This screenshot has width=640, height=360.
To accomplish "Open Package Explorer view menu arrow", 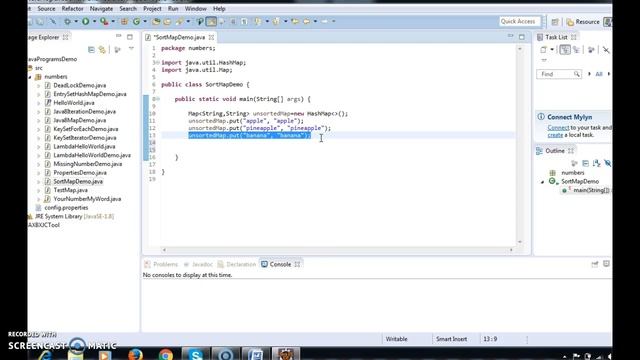I will 131,49.
